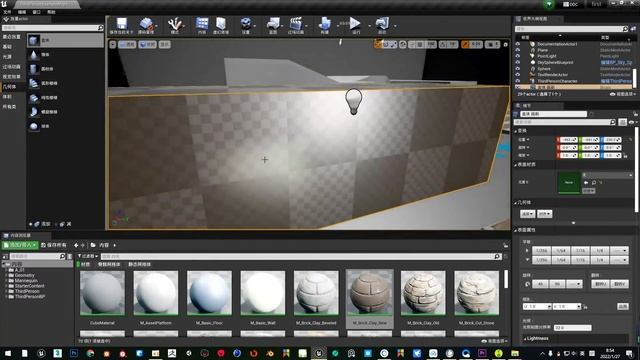Click the property matrix grid icon in Details
Screen dimensions: 640x360
tap(622, 122)
